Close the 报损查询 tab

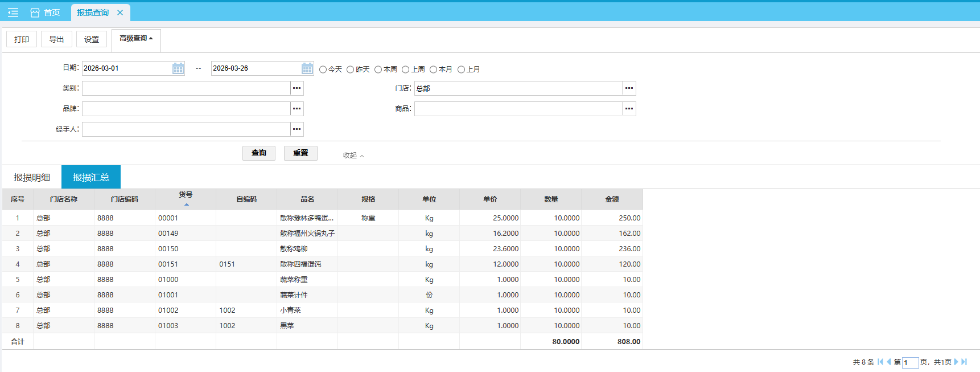click(x=120, y=13)
